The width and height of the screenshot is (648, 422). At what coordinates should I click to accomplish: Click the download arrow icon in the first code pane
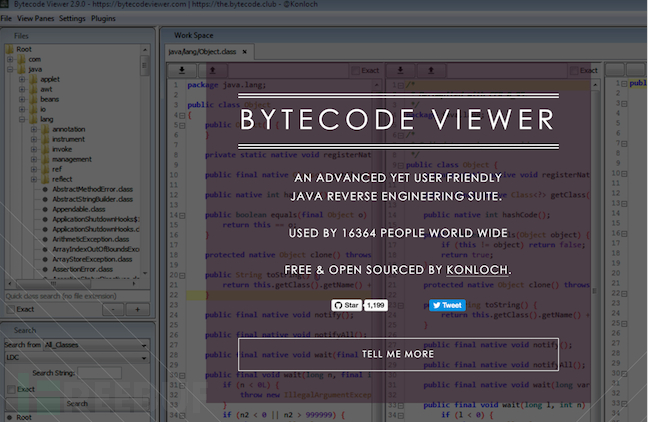coord(182,70)
